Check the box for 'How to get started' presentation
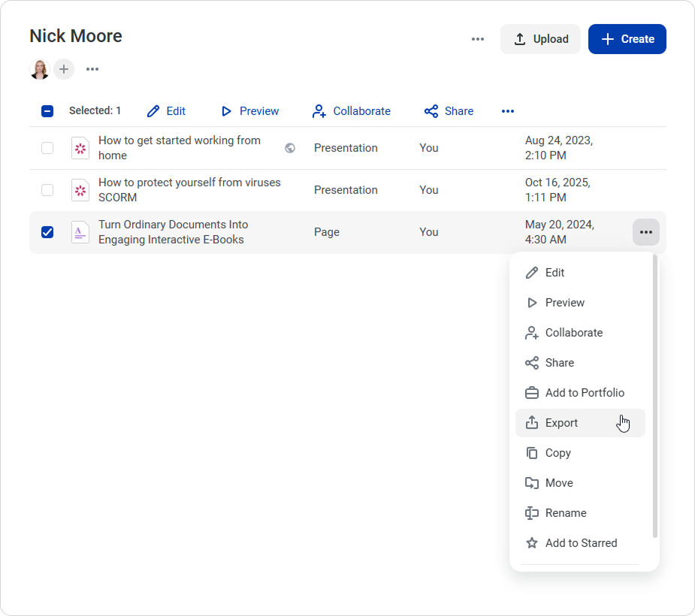This screenshot has width=695, height=616. point(47,148)
